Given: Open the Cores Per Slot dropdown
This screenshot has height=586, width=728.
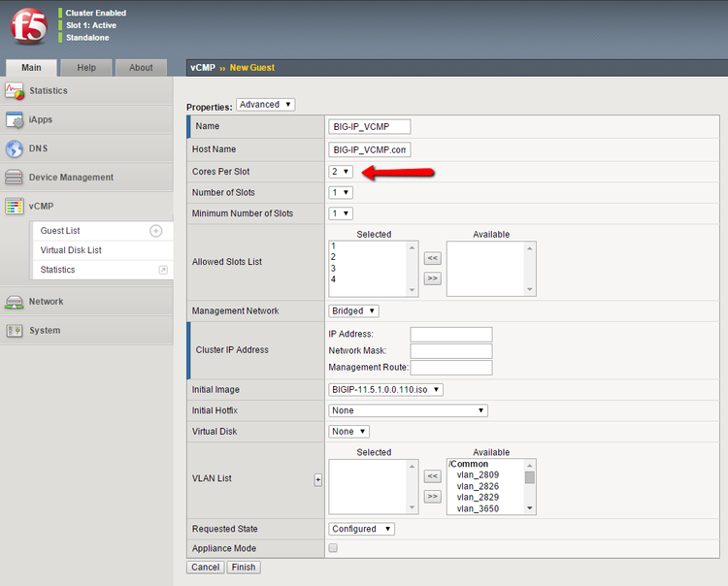Looking at the screenshot, I should click(x=341, y=172).
